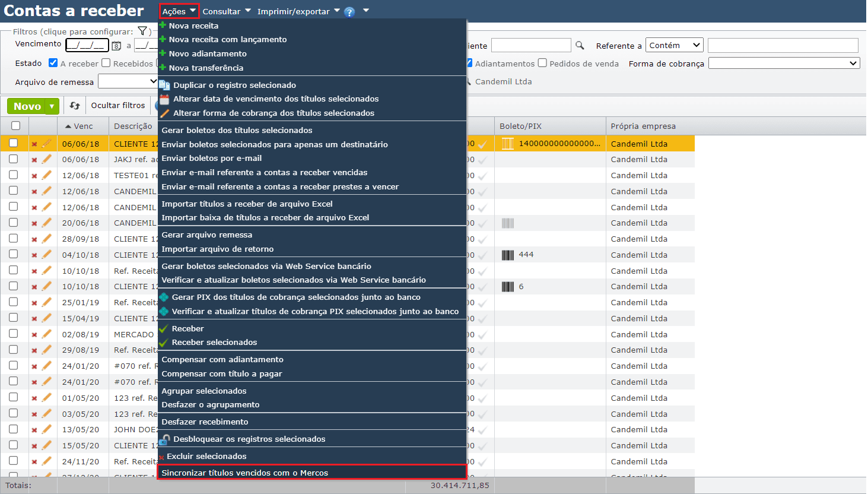Delete the 15/05/20 row with its X icon
Screen dimensions: 868x494
[34, 446]
